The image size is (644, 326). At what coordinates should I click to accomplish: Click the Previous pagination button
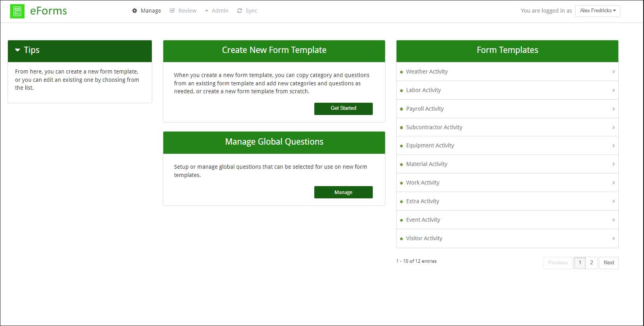pos(558,263)
